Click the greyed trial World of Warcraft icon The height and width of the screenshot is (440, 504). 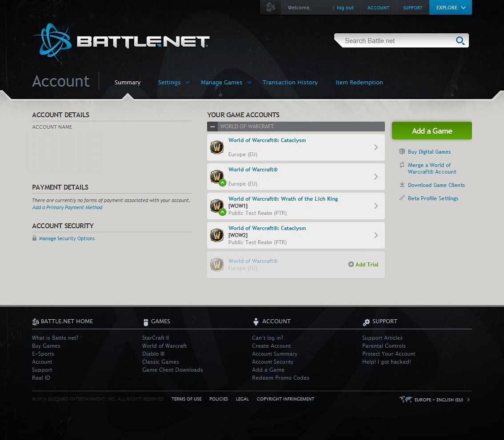(x=217, y=265)
